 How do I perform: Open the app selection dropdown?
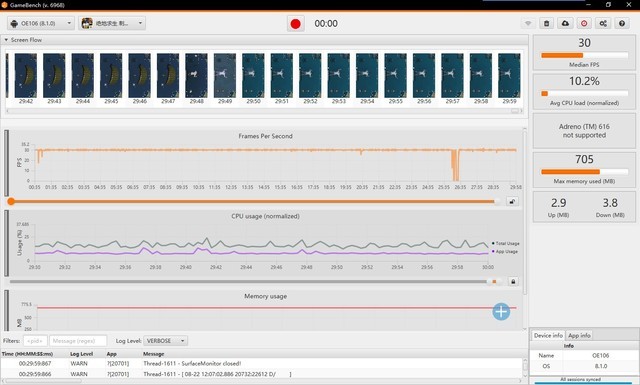click(x=112, y=23)
